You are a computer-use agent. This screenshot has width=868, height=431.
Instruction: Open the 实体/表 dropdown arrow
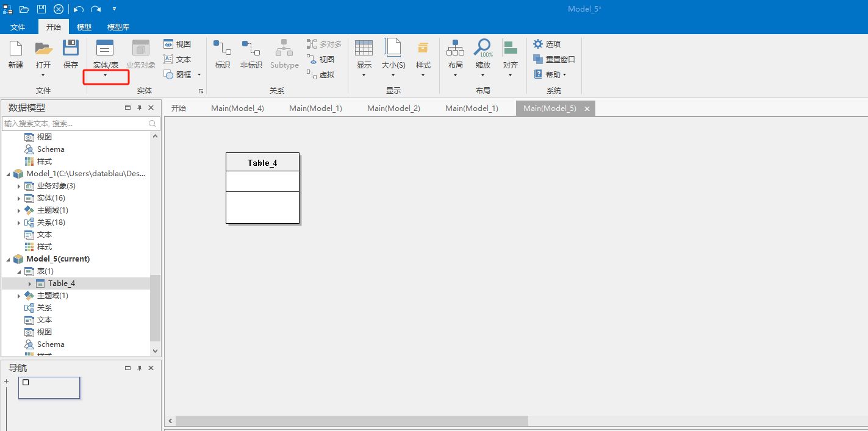pos(106,76)
